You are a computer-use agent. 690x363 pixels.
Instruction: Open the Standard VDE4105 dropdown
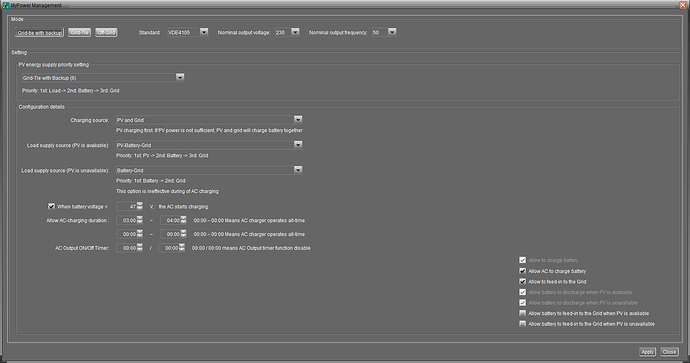click(x=204, y=32)
